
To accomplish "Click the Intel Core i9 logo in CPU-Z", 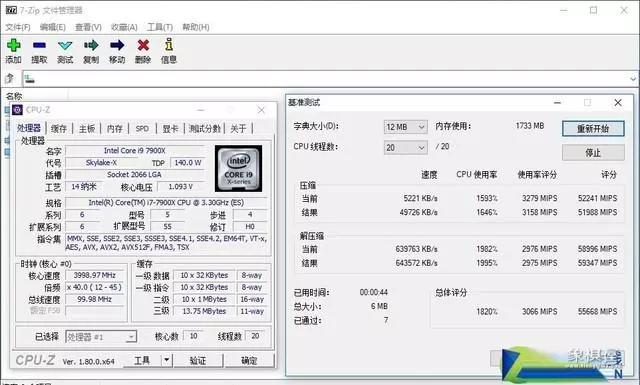I will (x=238, y=168).
